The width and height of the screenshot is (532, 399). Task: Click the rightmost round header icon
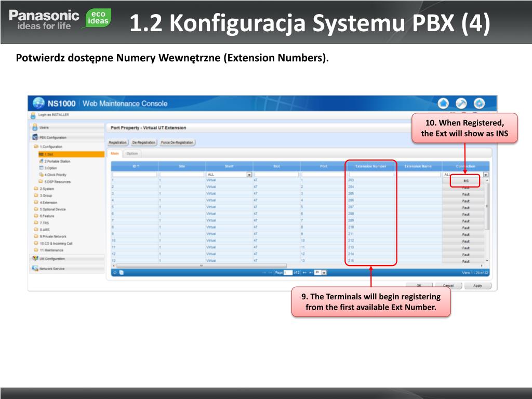pyautogui.click(x=479, y=103)
